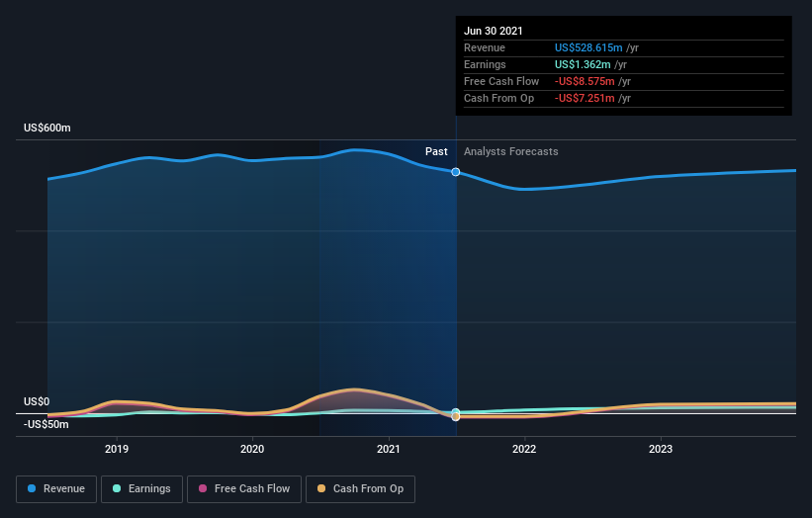Click the orange Cash From Op data point
The width and height of the screenshot is (812, 518).
pos(456,416)
